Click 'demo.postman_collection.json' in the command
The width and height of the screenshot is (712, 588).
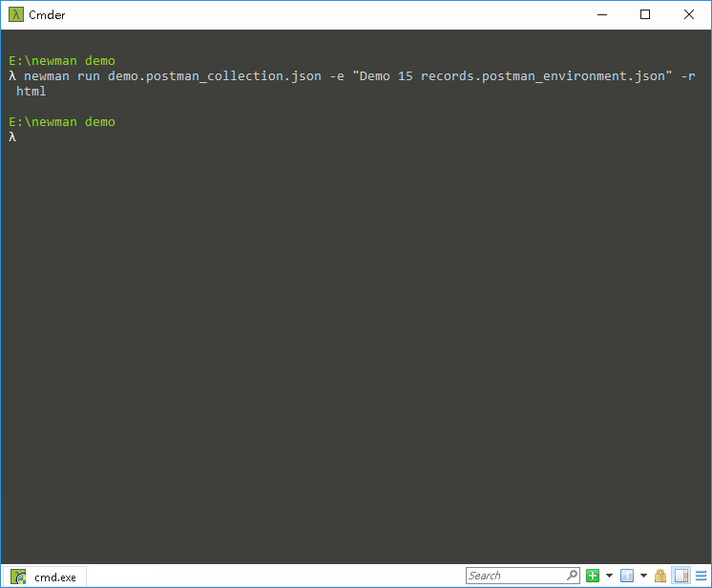click(215, 75)
